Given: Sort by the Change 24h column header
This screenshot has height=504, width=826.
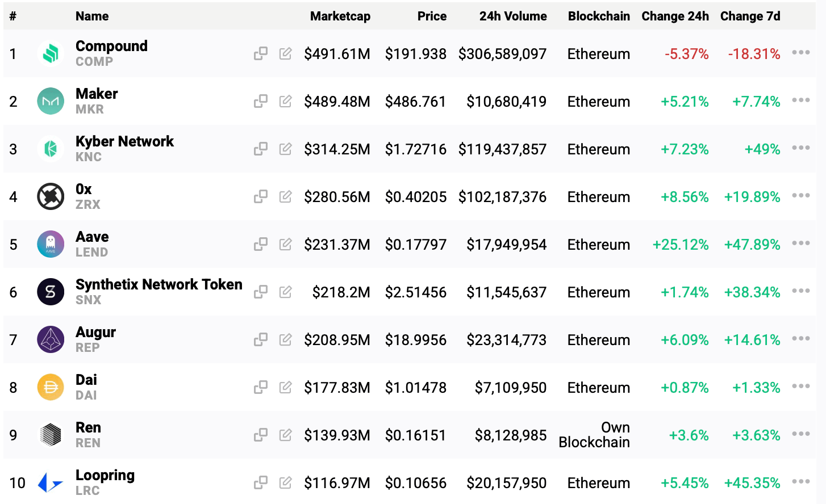Looking at the screenshot, I should click(x=675, y=16).
